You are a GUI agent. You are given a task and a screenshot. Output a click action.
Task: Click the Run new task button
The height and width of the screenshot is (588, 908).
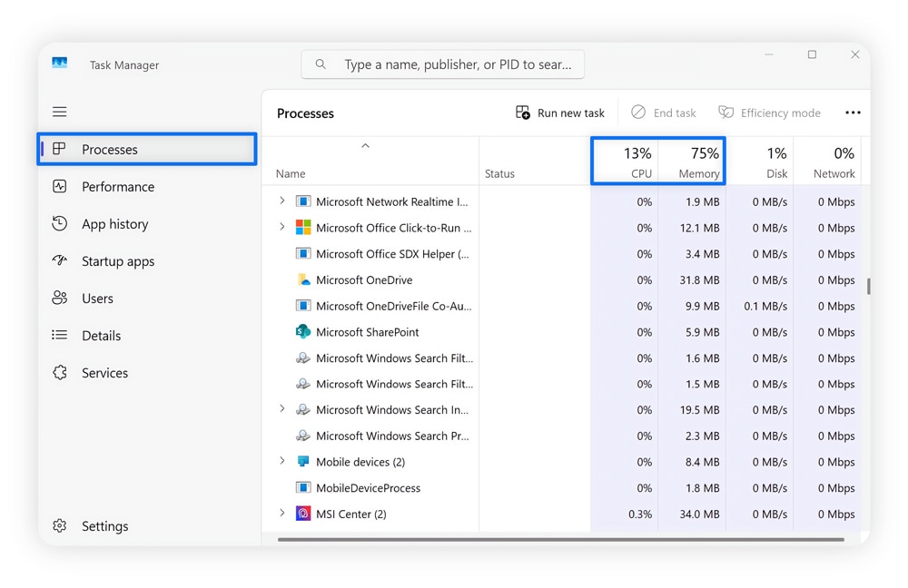click(560, 112)
